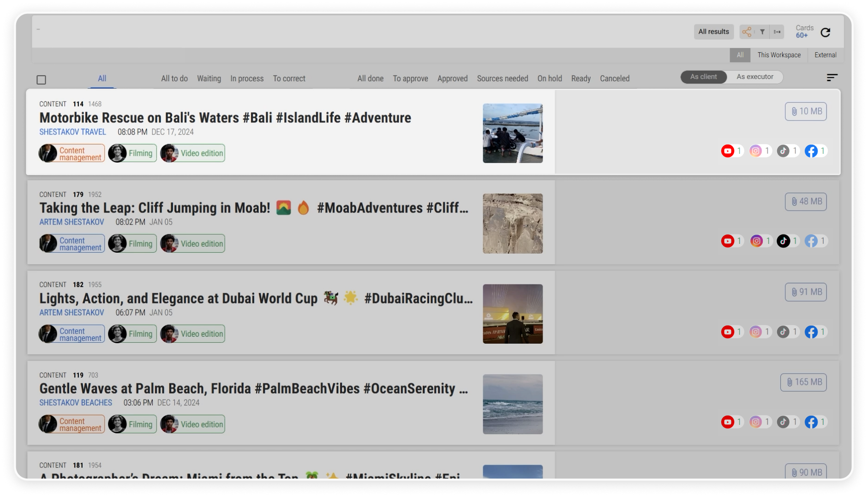Viewport: 868px width, 497px height.
Task: Expand the 10 MB attachments on the first card
Action: tap(806, 111)
